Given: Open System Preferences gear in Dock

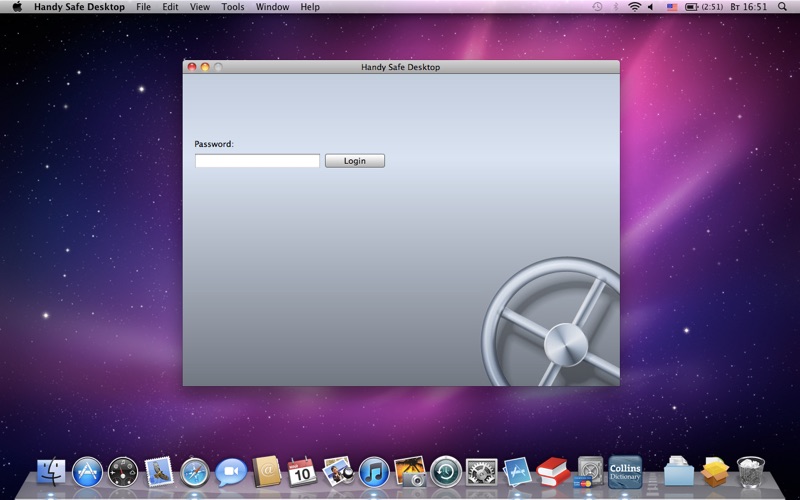Looking at the screenshot, I should 482,472.
